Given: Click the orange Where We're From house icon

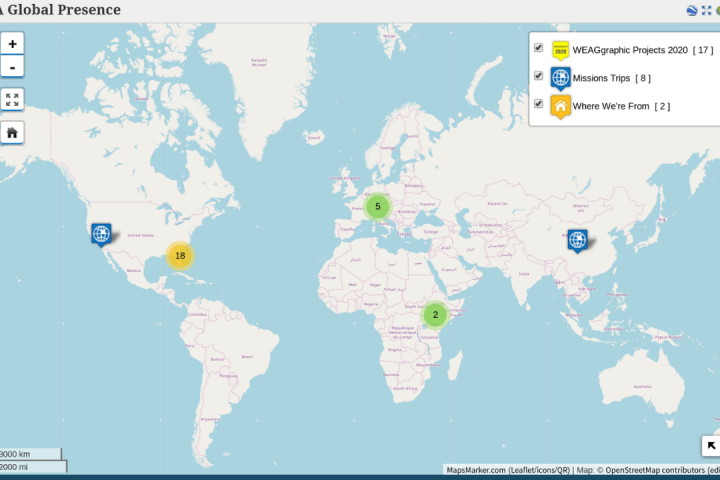Looking at the screenshot, I should pos(560,106).
